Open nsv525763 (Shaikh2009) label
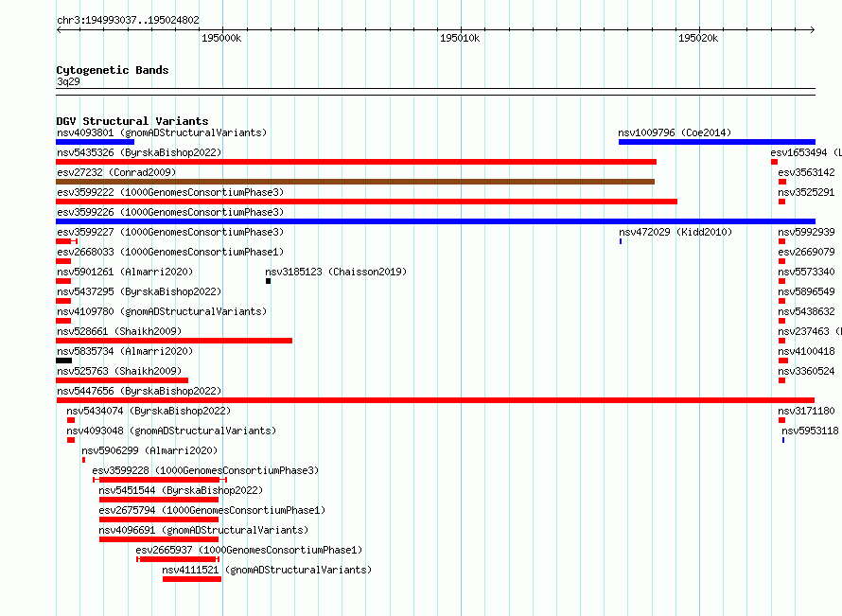Viewport: 842px width, 616px height. click(x=119, y=371)
